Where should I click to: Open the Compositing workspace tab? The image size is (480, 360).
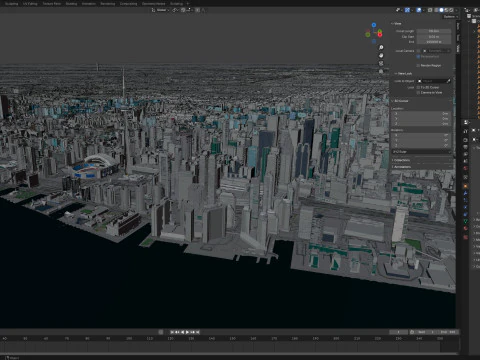[128, 4]
